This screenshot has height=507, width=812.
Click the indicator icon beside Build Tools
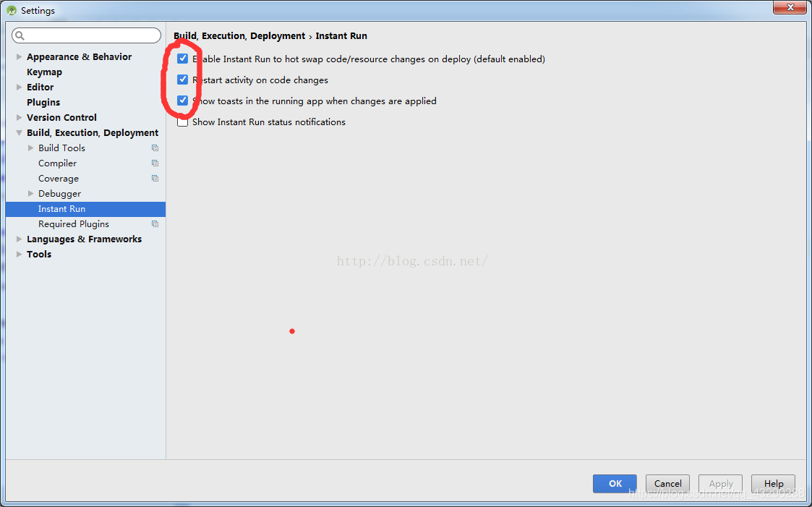point(155,148)
